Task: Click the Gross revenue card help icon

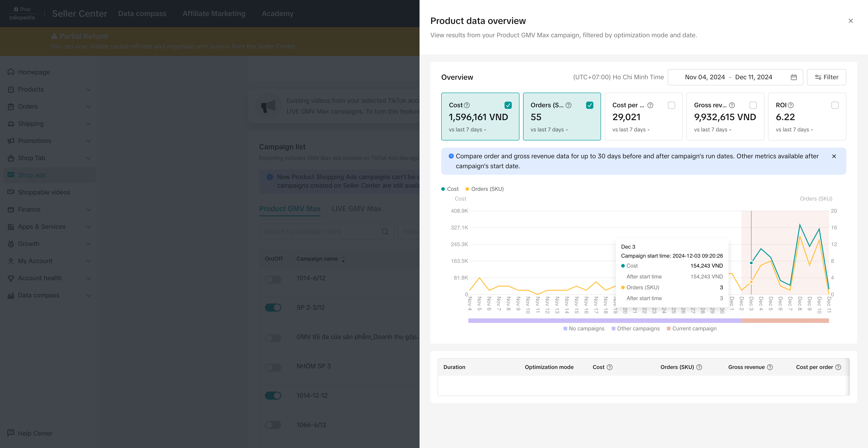Action: pyautogui.click(x=732, y=105)
